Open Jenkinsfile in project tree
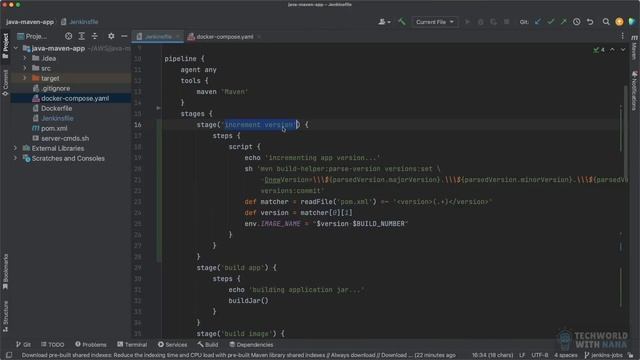Image resolution: width=640 pixels, height=360 pixels. coord(57,118)
